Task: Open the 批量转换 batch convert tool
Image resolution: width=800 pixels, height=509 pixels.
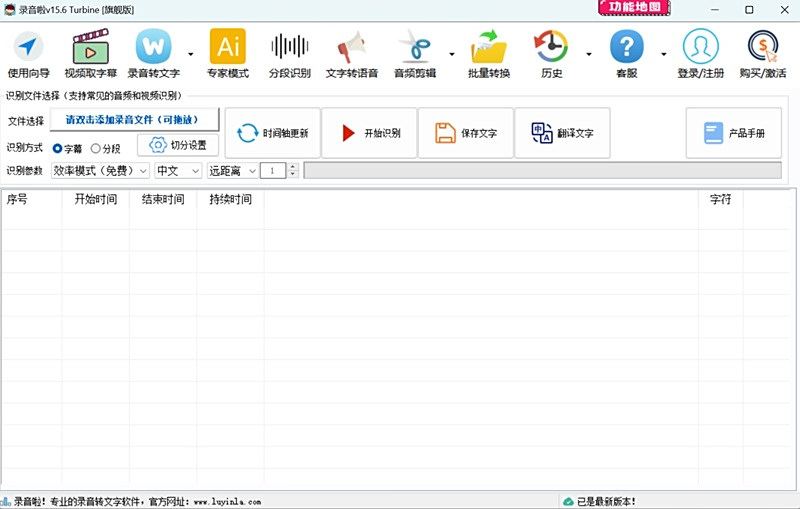Action: tap(489, 54)
